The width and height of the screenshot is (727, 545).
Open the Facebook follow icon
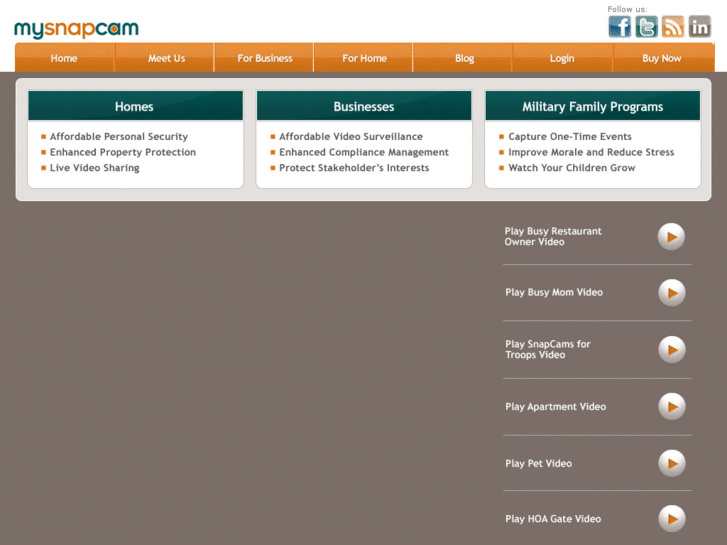pyautogui.click(x=619, y=26)
